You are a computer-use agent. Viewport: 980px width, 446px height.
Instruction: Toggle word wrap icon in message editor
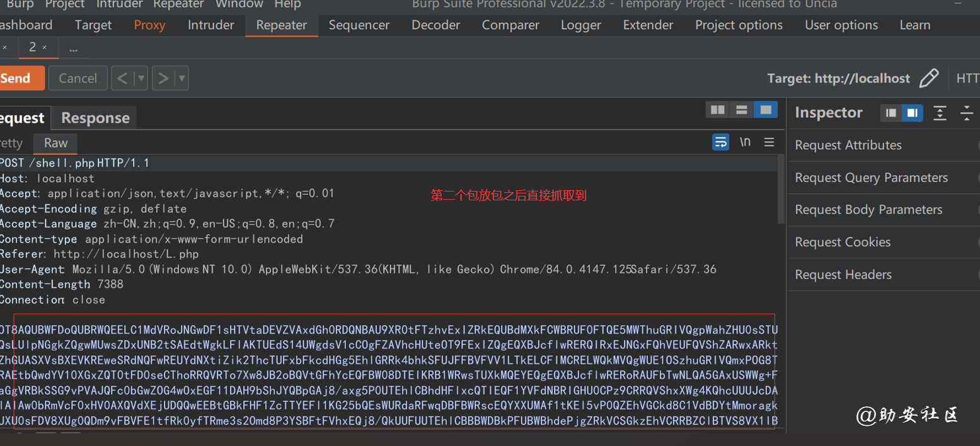click(720, 142)
